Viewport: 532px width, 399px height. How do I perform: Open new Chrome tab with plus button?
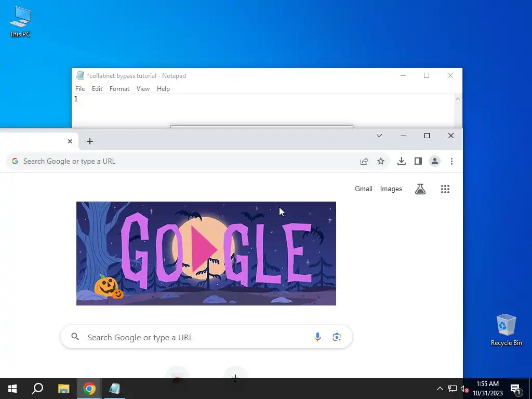pos(89,141)
